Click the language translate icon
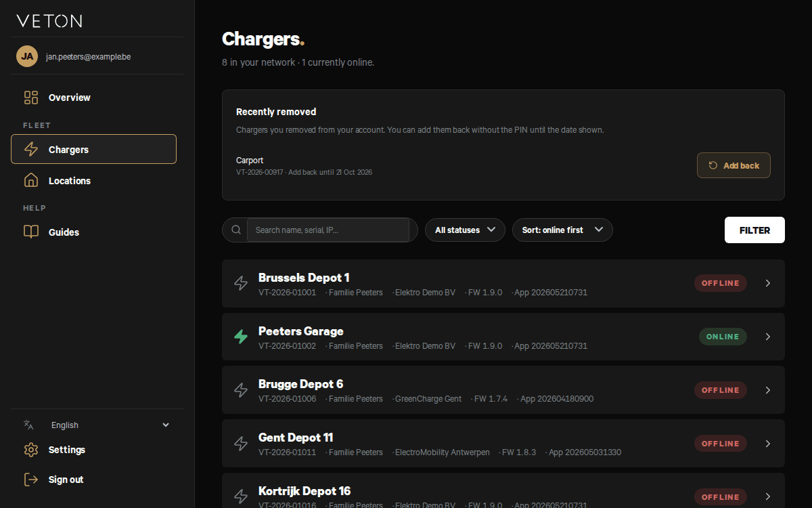The height and width of the screenshot is (508, 812). [x=28, y=425]
